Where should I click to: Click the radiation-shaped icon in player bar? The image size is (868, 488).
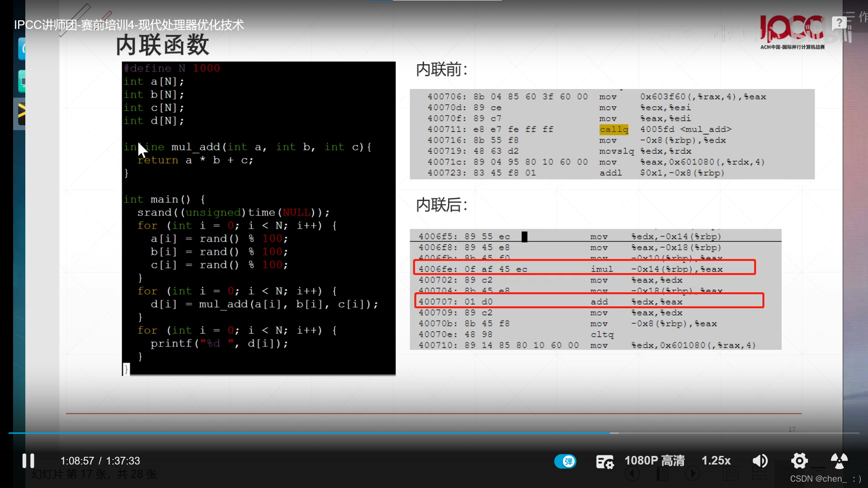(x=839, y=461)
